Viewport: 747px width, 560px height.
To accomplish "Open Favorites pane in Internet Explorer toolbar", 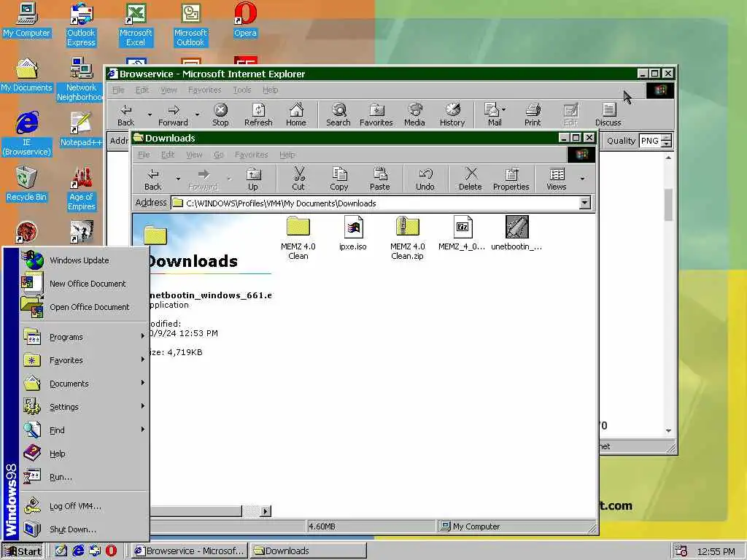I will tap(376, 114).
